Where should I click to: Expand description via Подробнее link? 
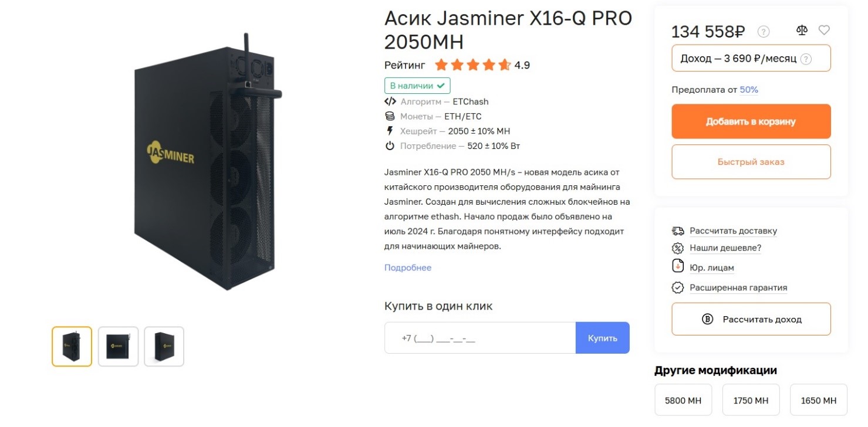point(408,267)
